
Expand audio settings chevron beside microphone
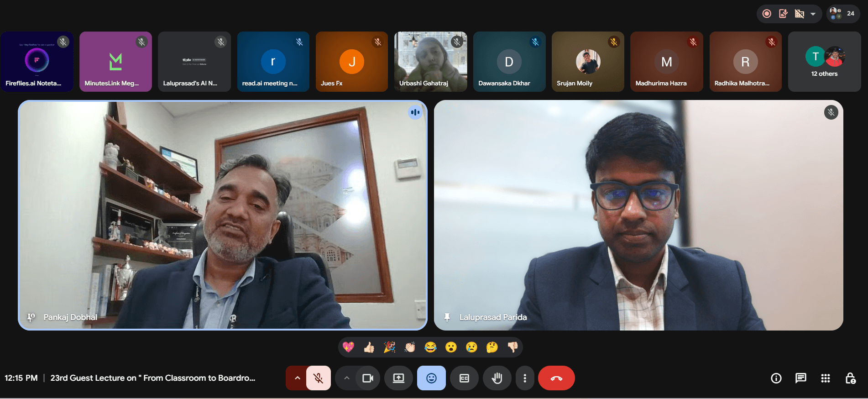tap(297, 378)
